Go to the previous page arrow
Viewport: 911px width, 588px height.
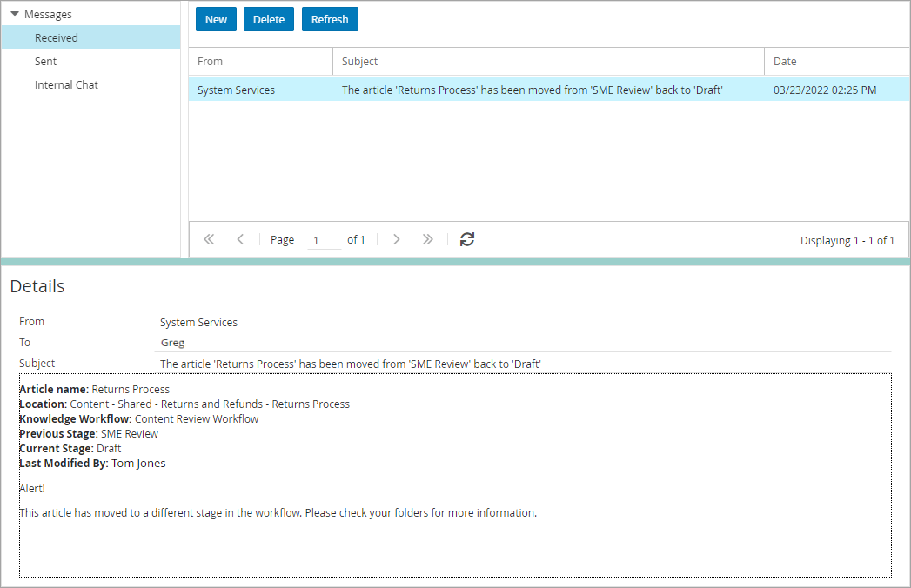[x=240, y=238]
